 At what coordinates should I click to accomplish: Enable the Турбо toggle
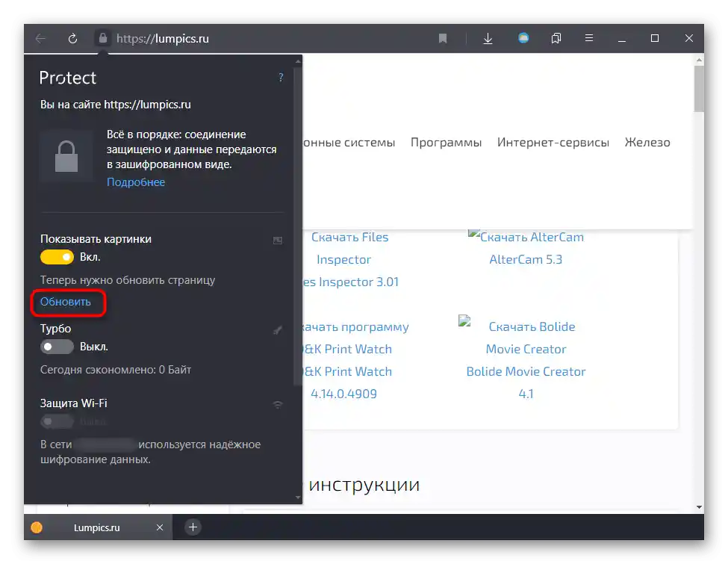click(57, 347)
